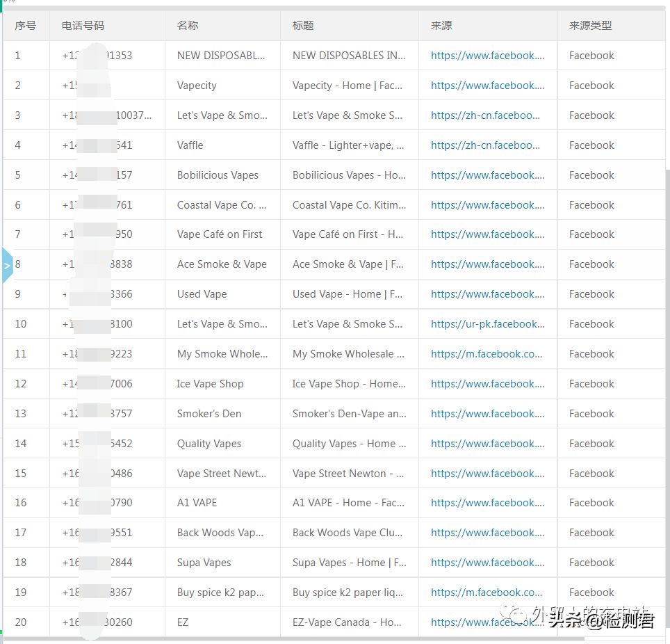Screen dimensions: 670x644
Task: Open the Vape Street Newton source link
Action: point(487,474)
